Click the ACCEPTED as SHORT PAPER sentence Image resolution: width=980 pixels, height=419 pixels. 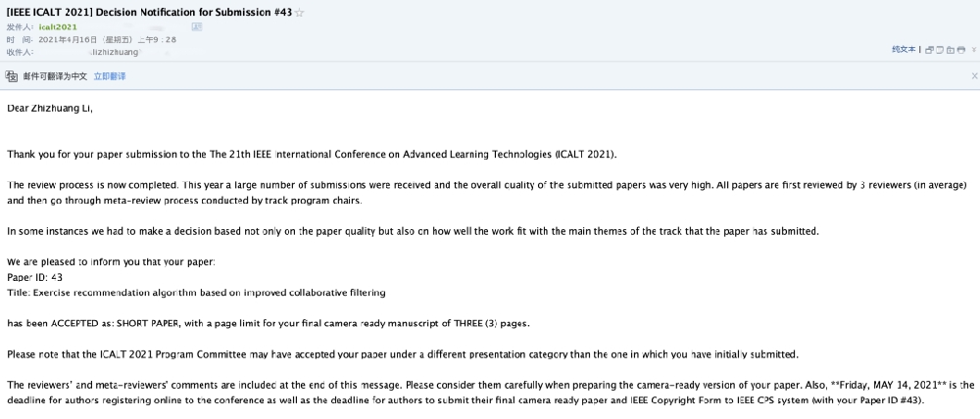[269, 323]
